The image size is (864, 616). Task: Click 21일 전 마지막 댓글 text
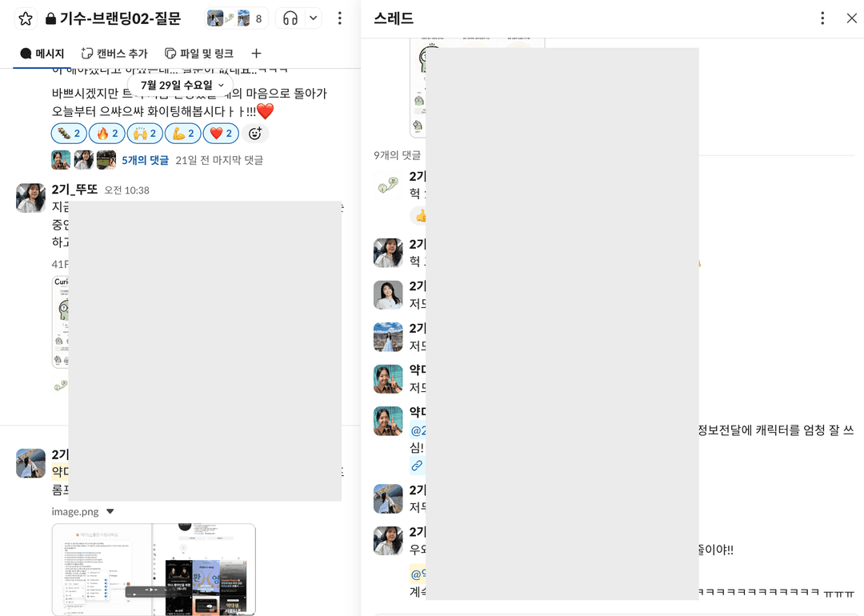tap(219, 160)
